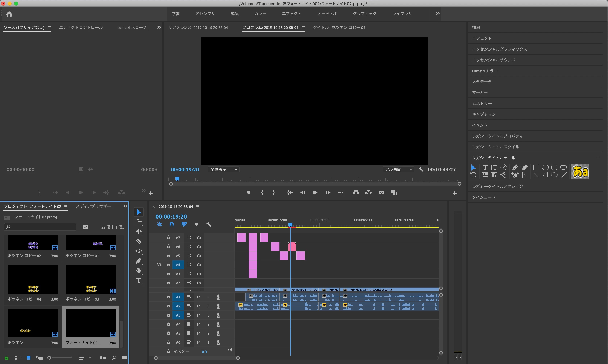Toggle timeline snap magnet icon
This screenshot has height=364, width=608.
tap(172, 224)
